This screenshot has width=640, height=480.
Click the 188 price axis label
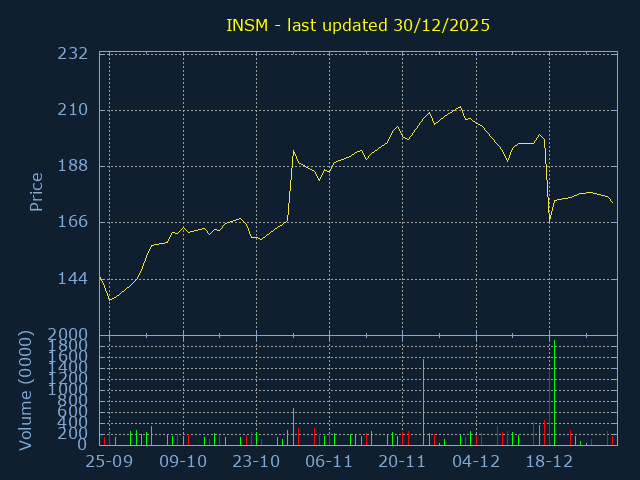[x=73, y=166]
